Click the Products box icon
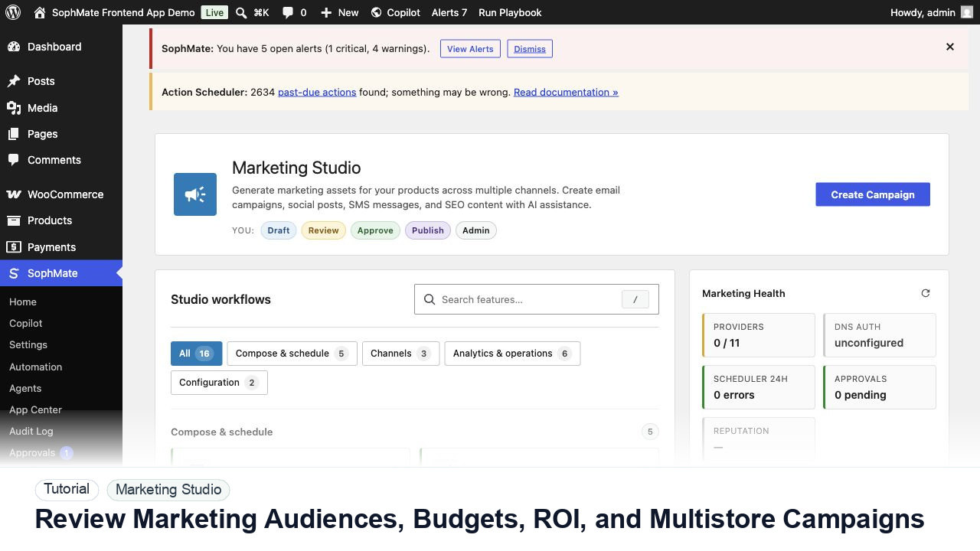The image size is (980, 551). click(x=14, y=220)
